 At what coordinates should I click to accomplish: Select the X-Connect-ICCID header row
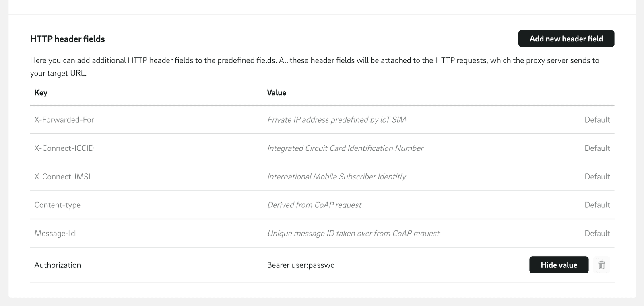64,148
